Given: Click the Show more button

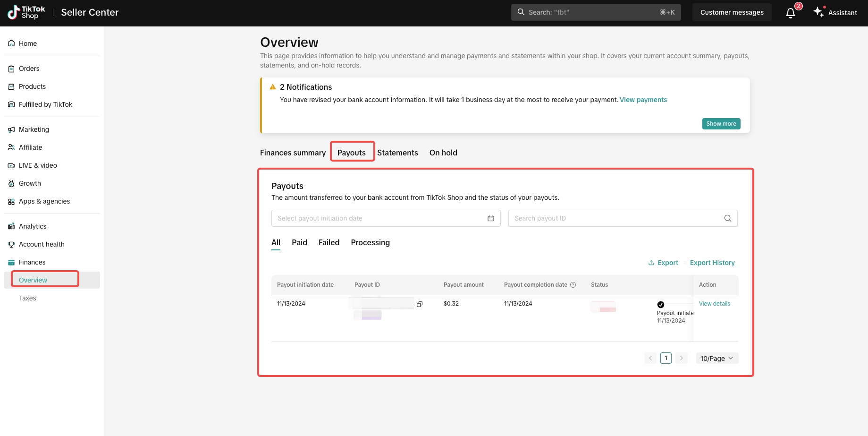Looking at the screenshot, I should point(721,124).
